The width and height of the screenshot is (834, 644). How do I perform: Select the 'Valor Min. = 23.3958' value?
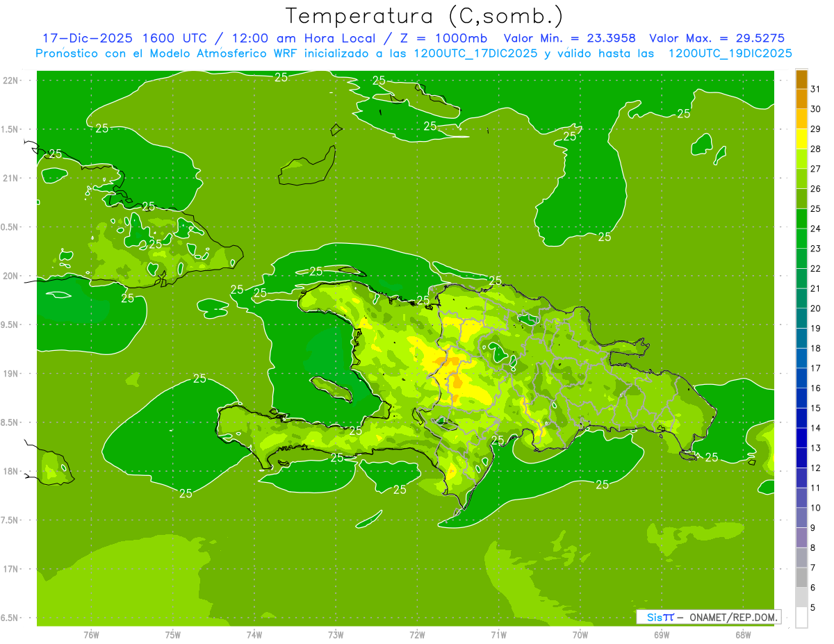tap(569, 38)
